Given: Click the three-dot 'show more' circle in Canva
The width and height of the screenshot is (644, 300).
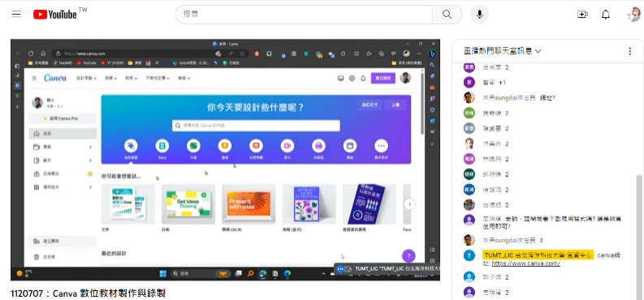Looking at the screenshot, I should coord(381,146).
